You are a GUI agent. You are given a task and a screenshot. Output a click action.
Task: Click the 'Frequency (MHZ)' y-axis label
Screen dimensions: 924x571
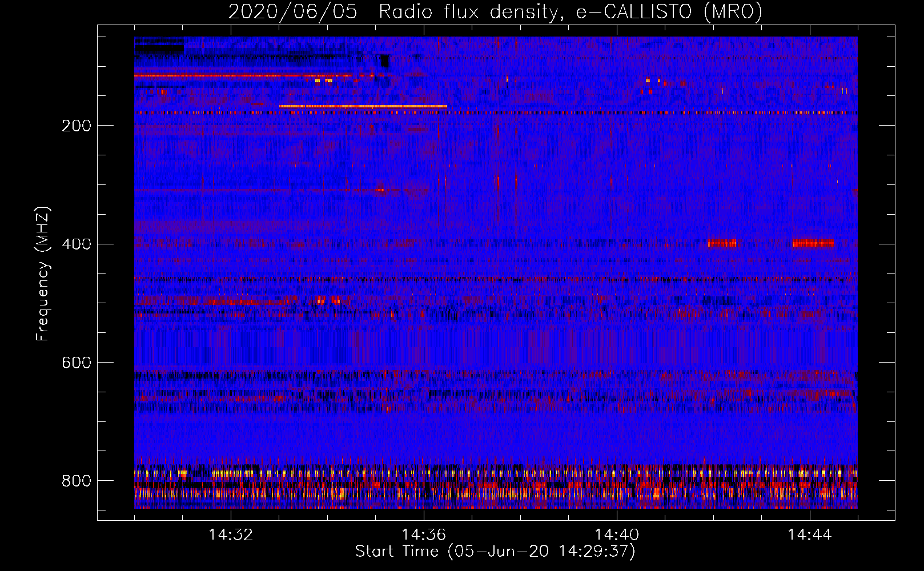(x=42, y=274)
